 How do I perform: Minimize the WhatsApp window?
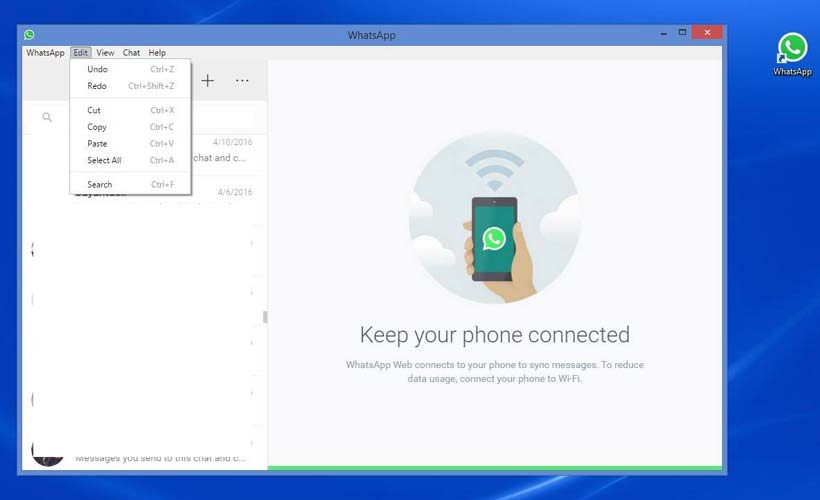pos(664,33)
